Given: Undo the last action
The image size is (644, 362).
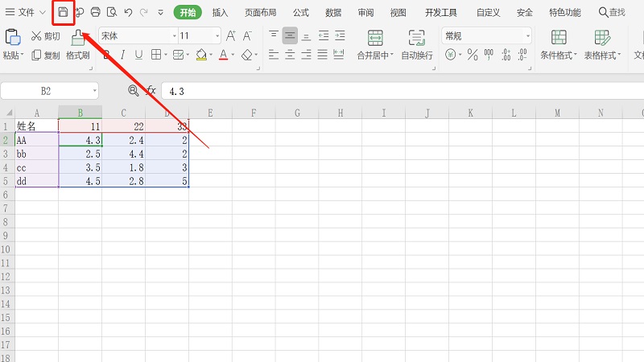Looking at the screenshot, I should pyautogui.click(x=128, y=12).
